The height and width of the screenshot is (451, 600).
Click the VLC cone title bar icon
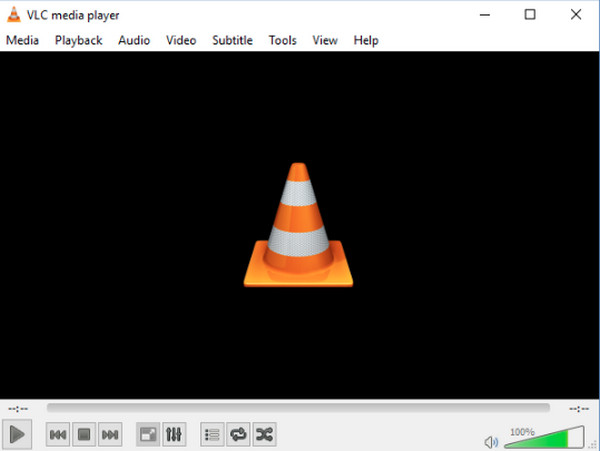point(14,15)
